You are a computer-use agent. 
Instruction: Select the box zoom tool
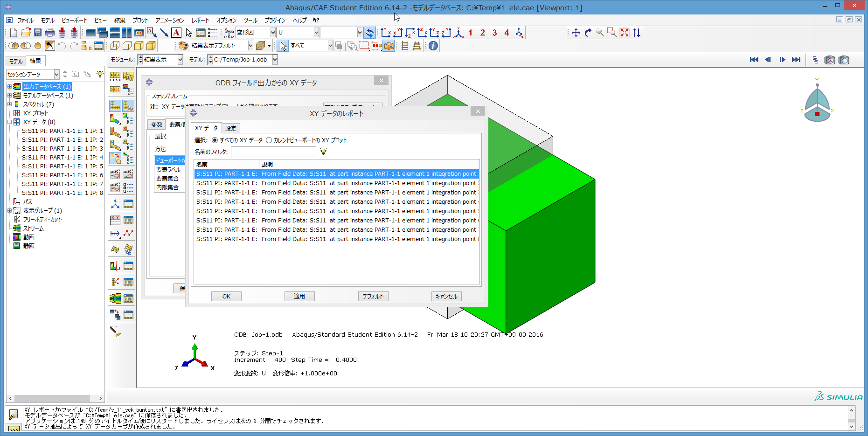coord(612,33)
